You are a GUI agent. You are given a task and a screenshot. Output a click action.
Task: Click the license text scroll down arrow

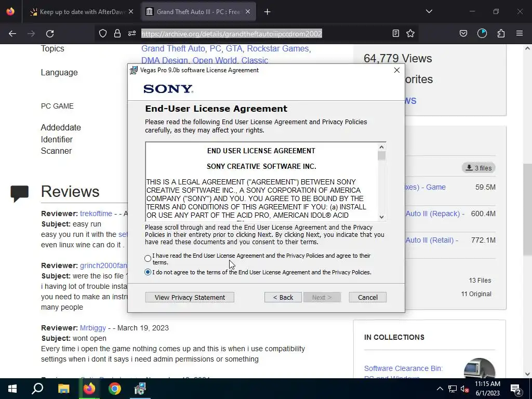click(381, 217)
